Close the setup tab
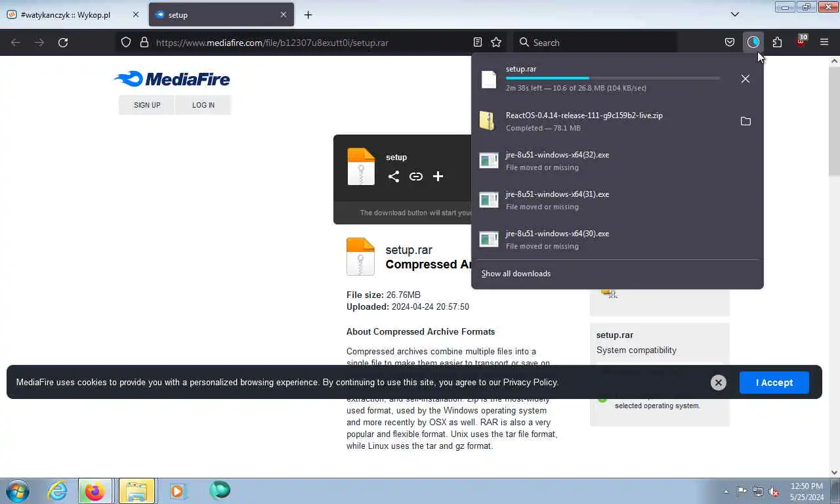Image resolution: width=840 pixels, height=504 pixels. (283, 14)
